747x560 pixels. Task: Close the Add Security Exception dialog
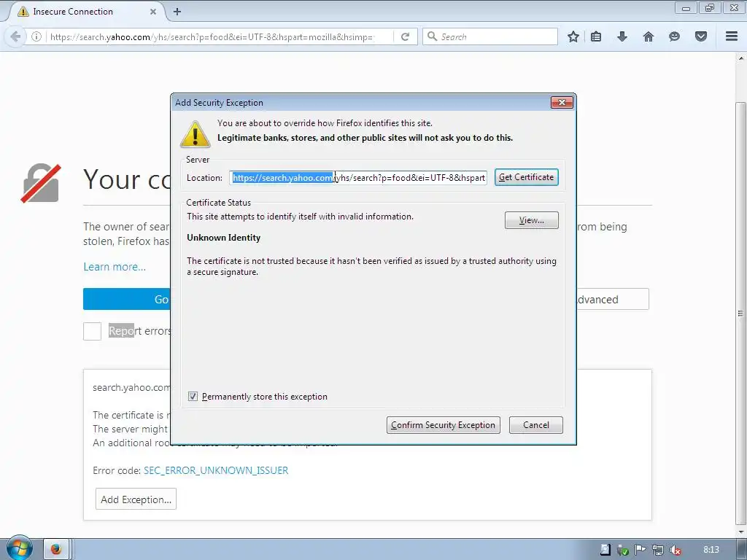click(562, 102)
